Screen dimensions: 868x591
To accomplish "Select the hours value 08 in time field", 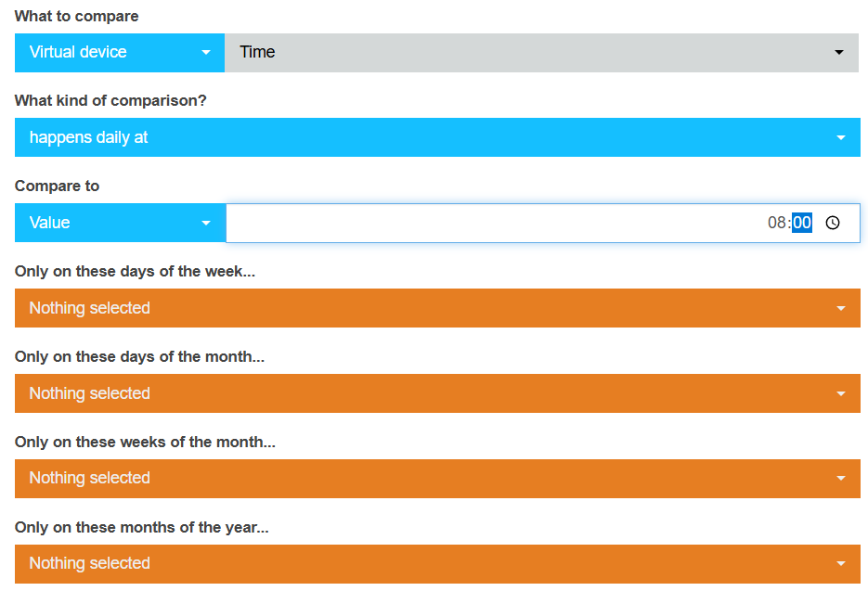I will (x=777, y=223).
